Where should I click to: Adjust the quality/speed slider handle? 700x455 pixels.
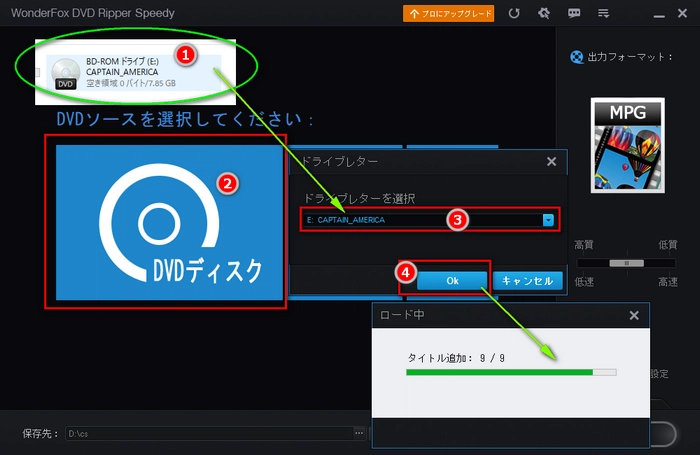627,263
